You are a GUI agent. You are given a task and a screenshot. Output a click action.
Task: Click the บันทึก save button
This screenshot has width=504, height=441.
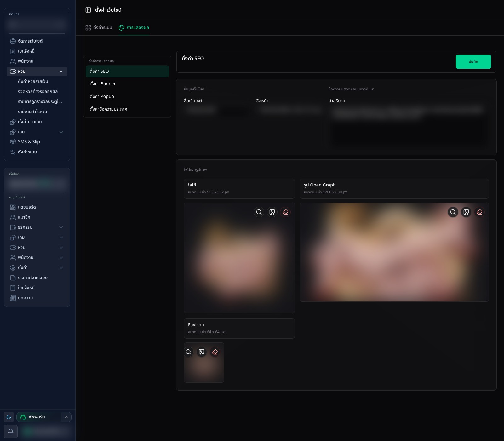click(x=473, y=62)
